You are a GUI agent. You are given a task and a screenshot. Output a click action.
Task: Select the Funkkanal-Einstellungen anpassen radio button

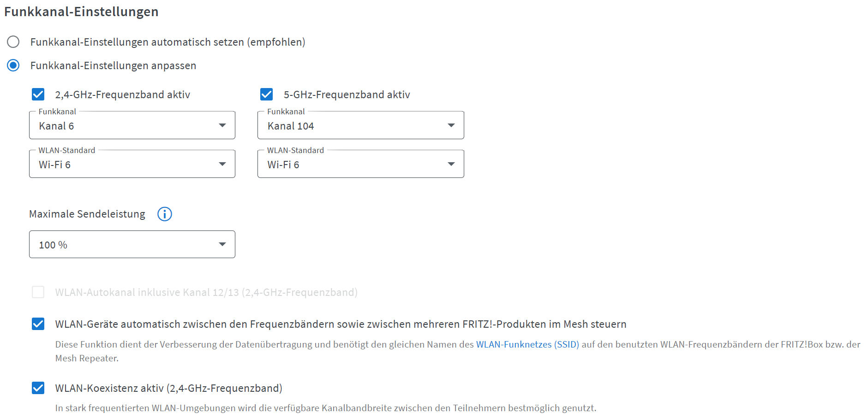[x=13, y=65]
